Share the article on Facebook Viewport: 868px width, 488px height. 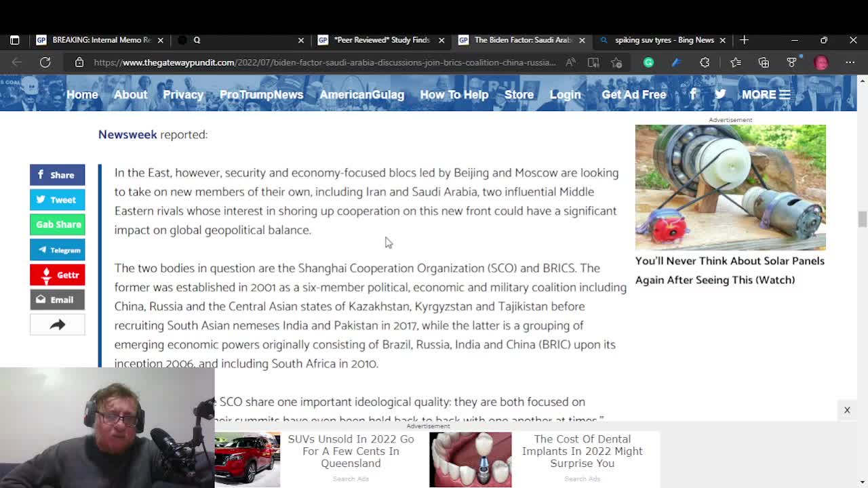pos(57,175)
